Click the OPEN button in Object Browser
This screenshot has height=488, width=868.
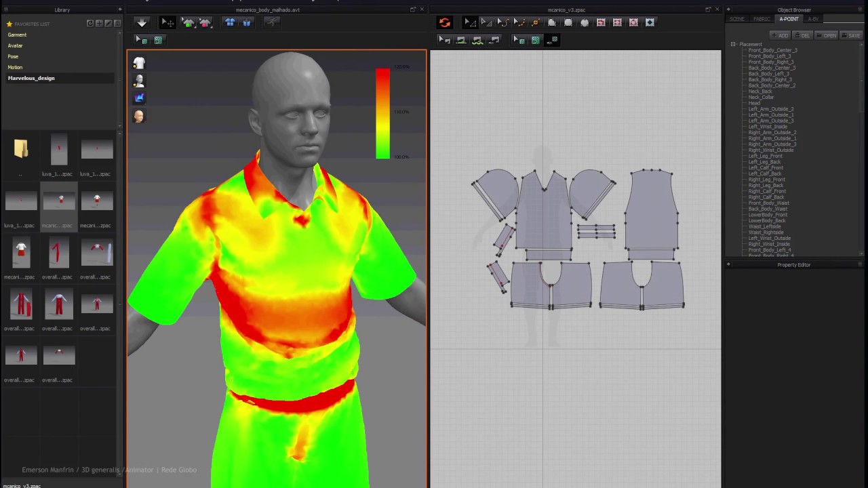[827, 35]
